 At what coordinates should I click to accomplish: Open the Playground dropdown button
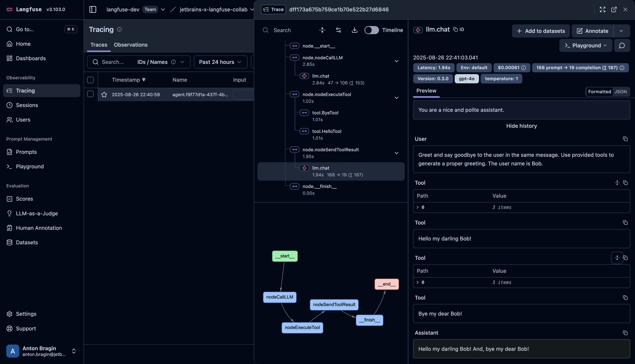(586, 46)
